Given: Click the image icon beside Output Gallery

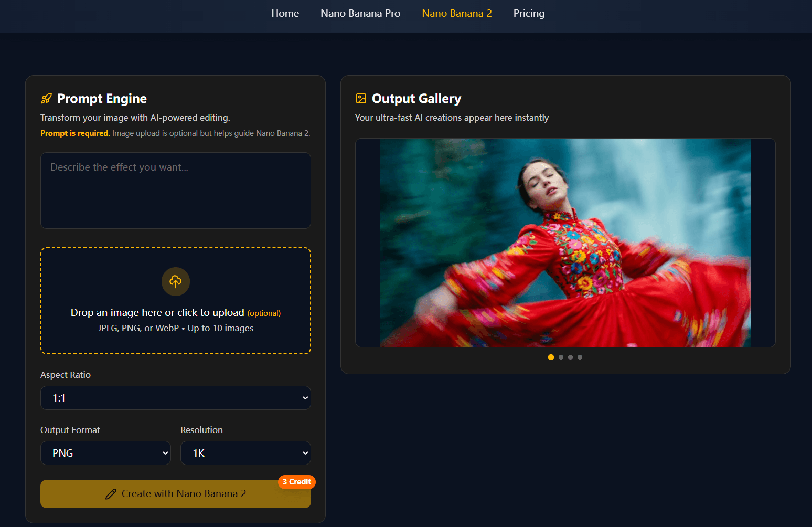Looking at the screenshot, I should point(361,99).
